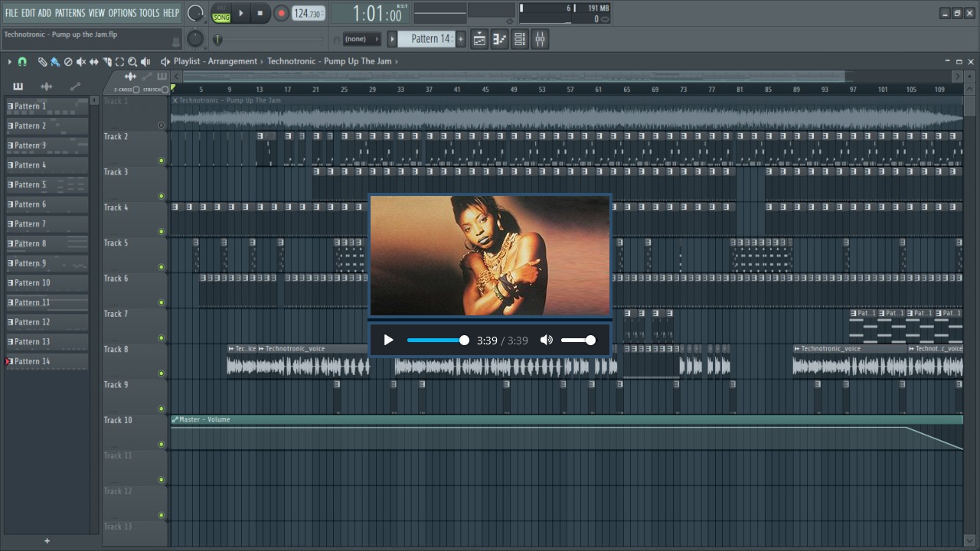Select the Paint brush tool
This screenshot has width=980, height=551.
point(55,62)
